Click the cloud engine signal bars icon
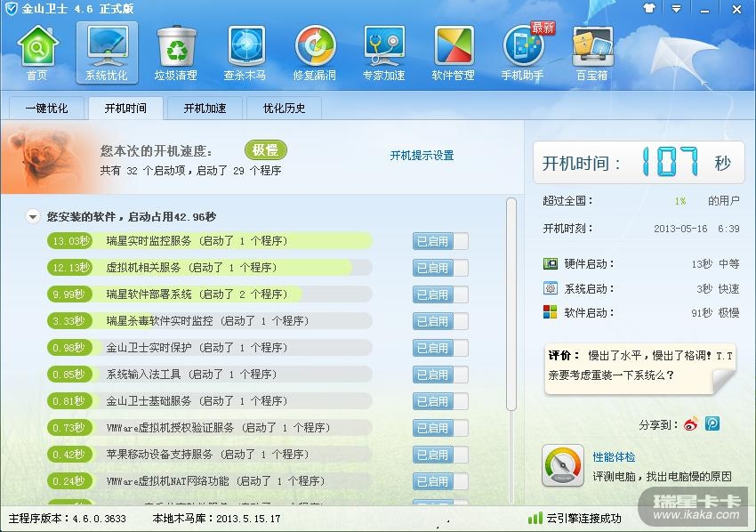The image size is (756, 532). point(535,519)
